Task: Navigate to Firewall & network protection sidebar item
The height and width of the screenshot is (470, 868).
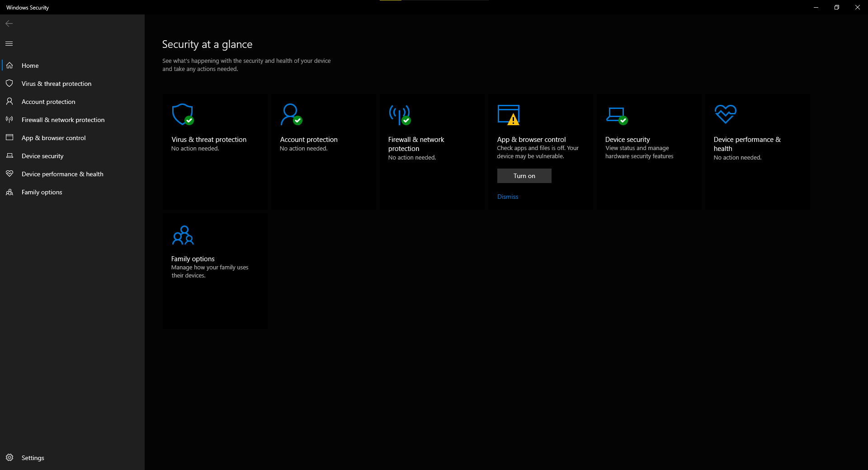Action: coord(63,120)
